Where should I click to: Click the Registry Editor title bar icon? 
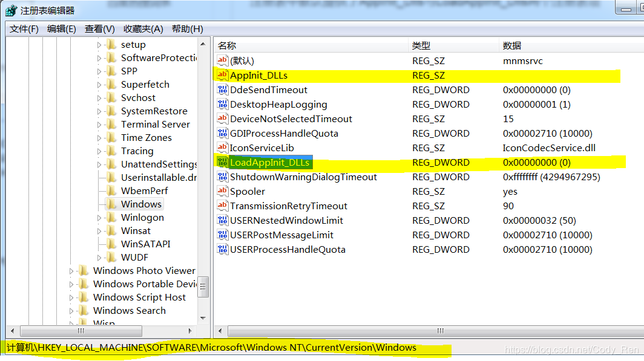tap(11, 10)
